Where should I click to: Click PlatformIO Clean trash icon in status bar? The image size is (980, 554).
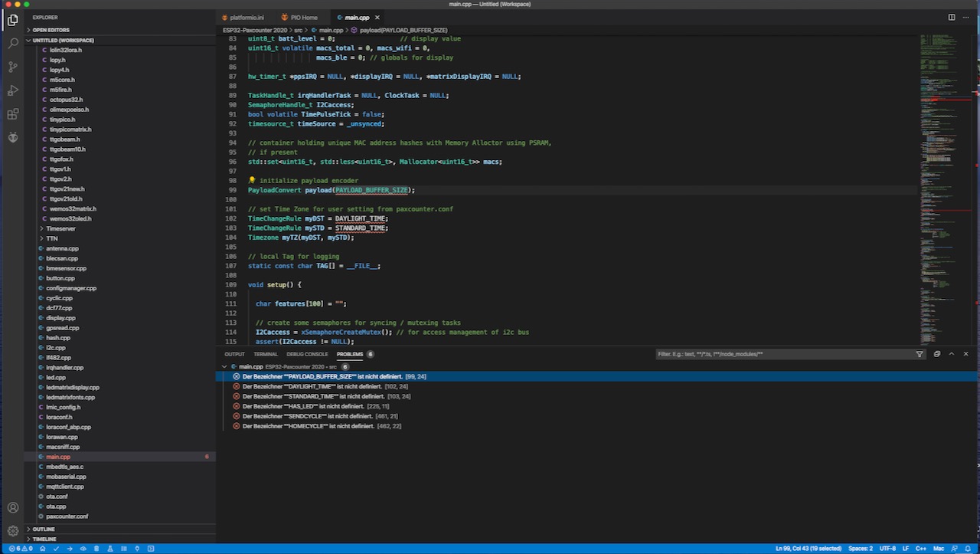point(96,549)
